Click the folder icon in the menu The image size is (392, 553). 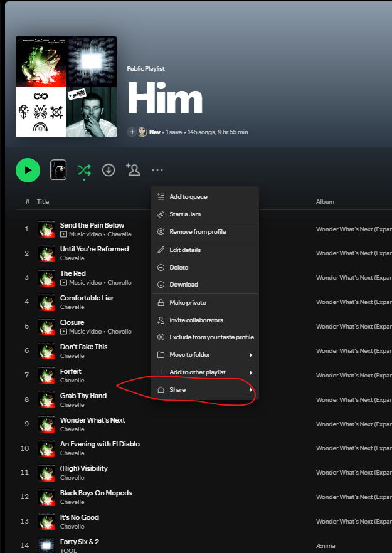pos(161,355)
